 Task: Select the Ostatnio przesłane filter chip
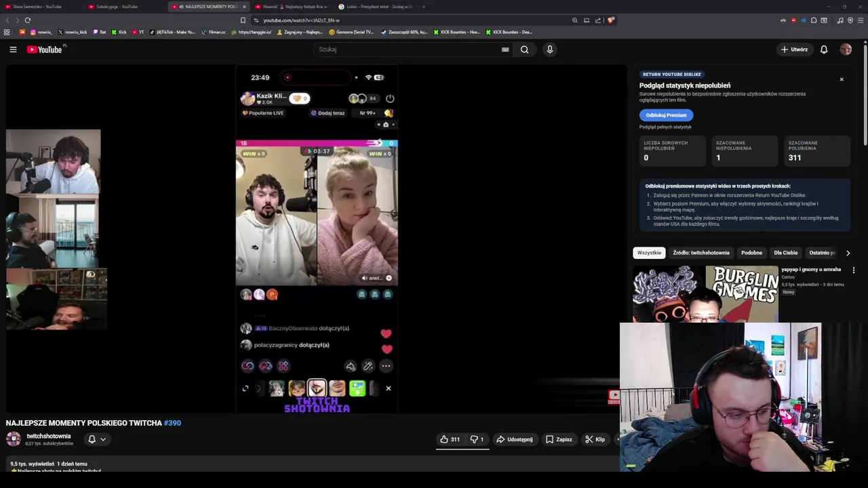tap(822, 253)
